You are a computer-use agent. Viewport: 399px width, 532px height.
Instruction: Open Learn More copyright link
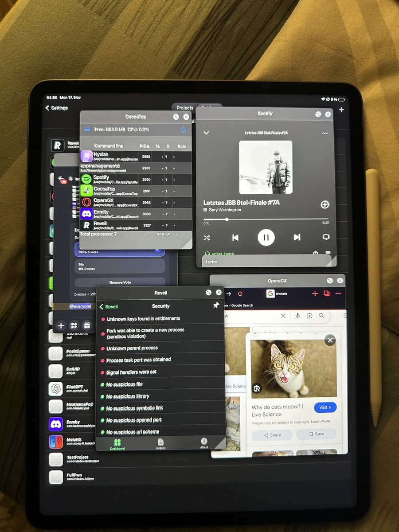pos(320,421)
